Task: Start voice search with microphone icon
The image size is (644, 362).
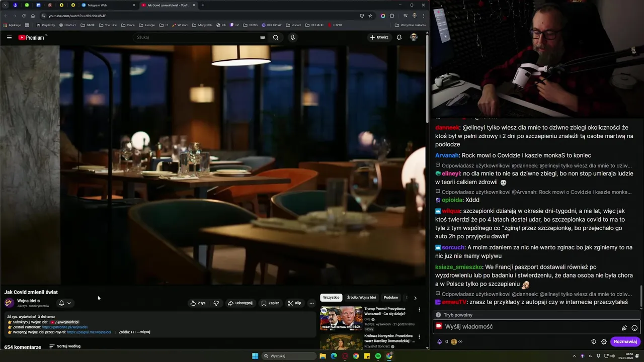Action: coord(293,37)
